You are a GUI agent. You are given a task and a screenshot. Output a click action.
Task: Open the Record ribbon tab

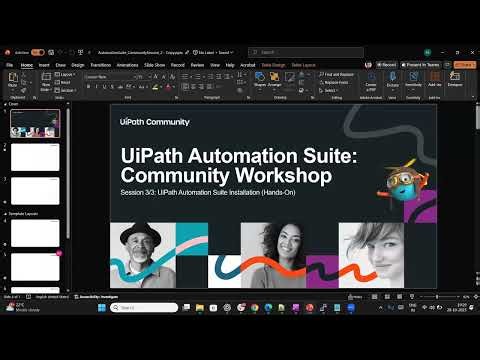coord(178,65)
